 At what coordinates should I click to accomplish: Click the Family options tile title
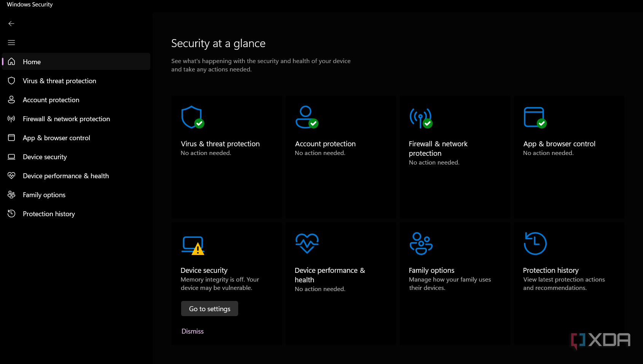coord(431,270)
